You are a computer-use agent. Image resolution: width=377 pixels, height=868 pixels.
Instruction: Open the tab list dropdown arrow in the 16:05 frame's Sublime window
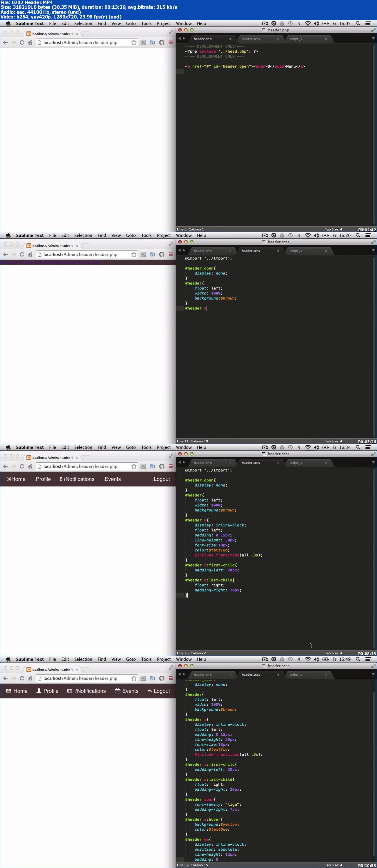coord(373,39)
